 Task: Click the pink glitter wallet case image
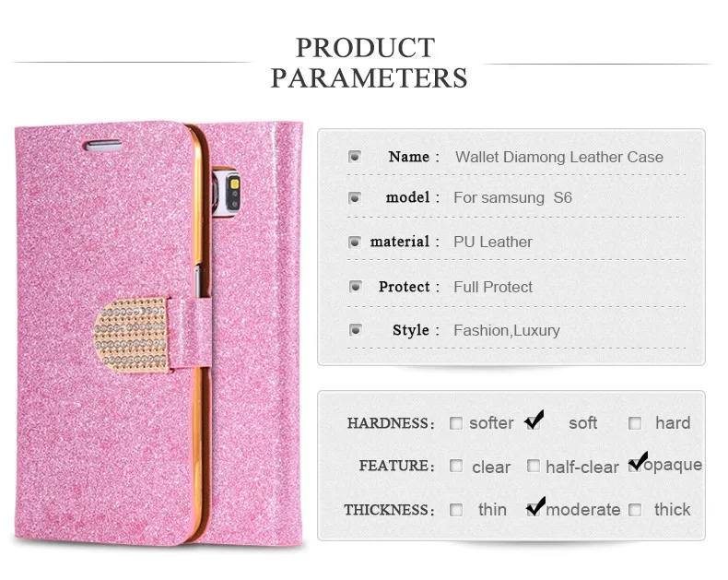coord(159,333)
